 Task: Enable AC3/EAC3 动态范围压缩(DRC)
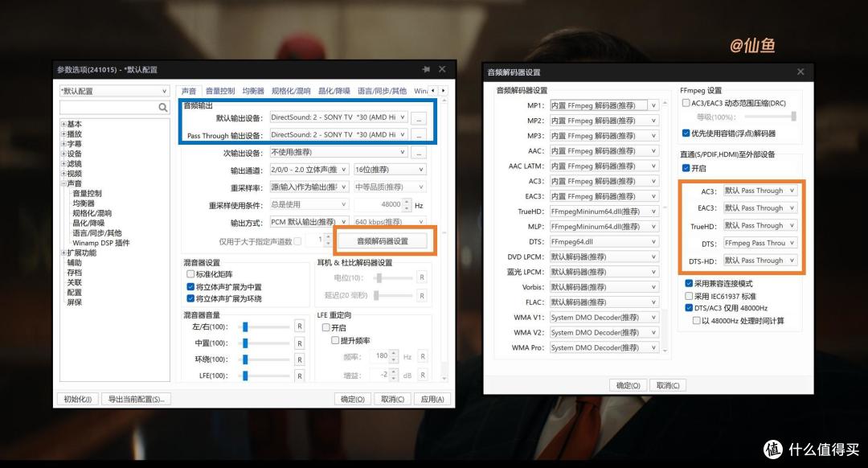click(x=686, y=103)
